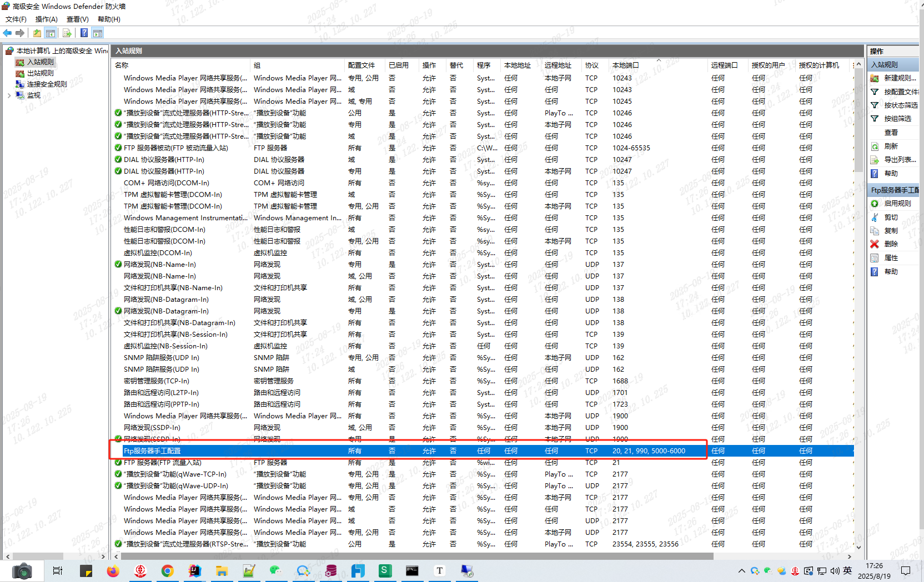Viewport: 924px width, 582px height.
Task: Sort by the 配置文件 column header
Action: pos(365,65)
